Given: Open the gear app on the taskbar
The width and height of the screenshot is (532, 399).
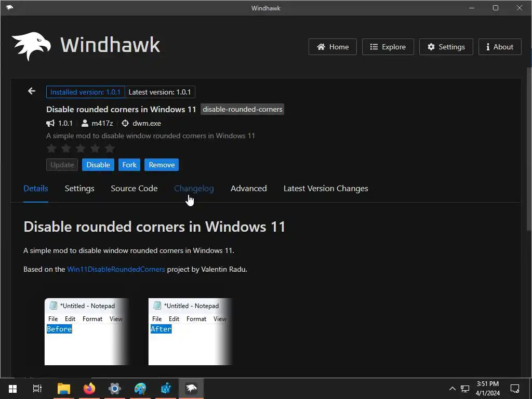Looking at the screenshot, I should pos(115,389).
